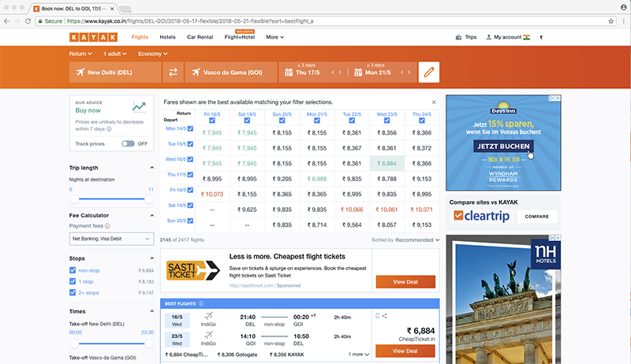Click the India flag country selector

tap(526, 37)
